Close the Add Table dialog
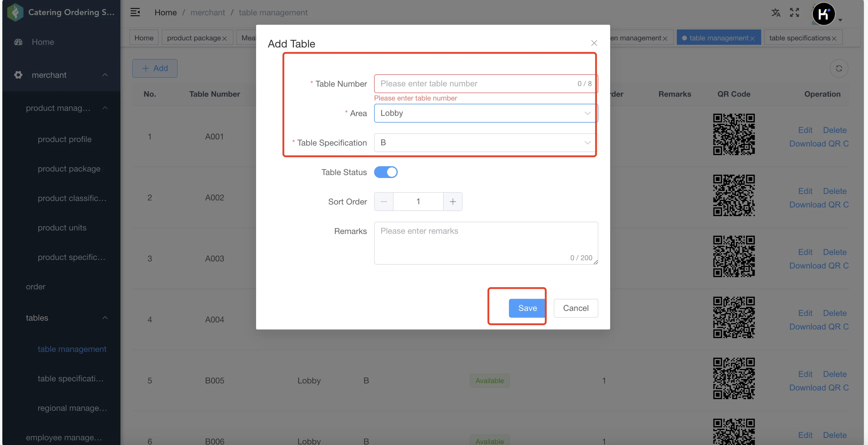The height and width of the screenshot is (445, 868). click(594, 43)
